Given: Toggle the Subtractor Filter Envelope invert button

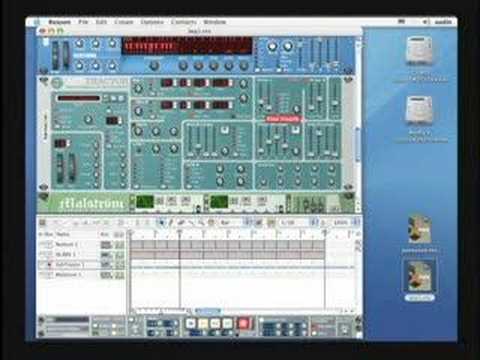Looking at the screenshot, I should click(295, 131).
